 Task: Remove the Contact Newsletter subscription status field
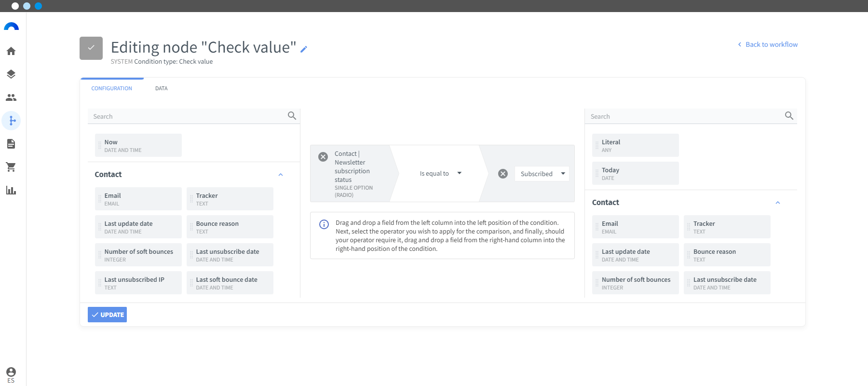tap(323, 157)
